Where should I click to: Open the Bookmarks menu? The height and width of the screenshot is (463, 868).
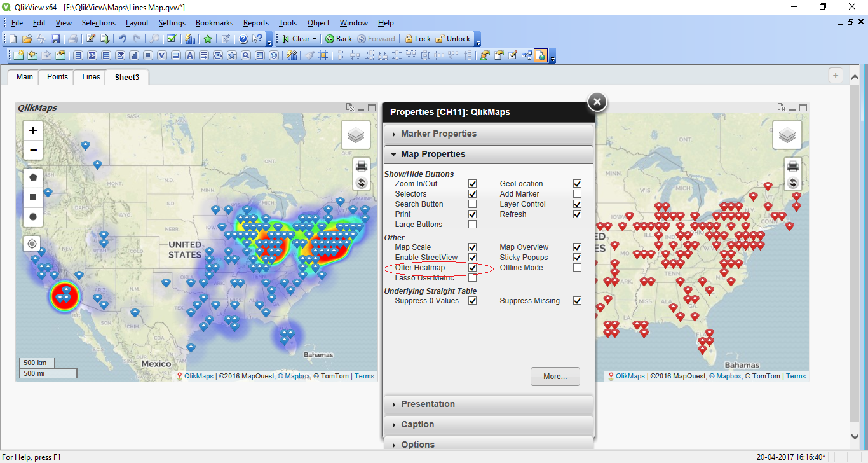click(214, 23)
